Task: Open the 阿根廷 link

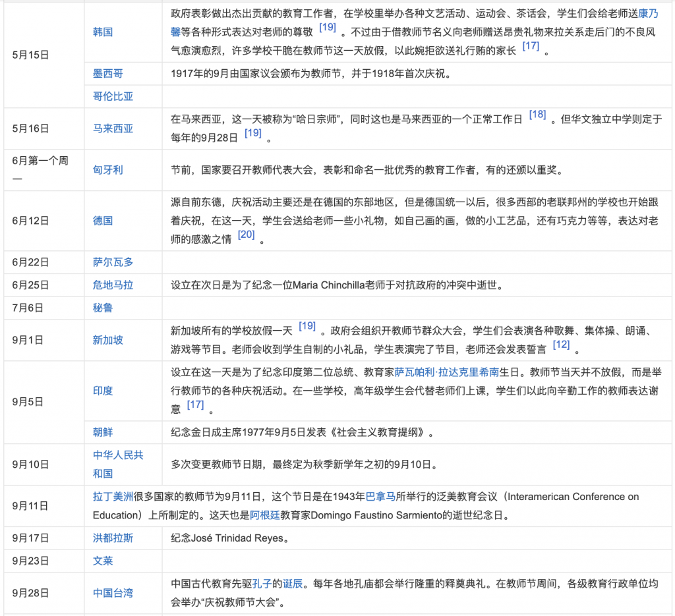Action: point(265,515)
